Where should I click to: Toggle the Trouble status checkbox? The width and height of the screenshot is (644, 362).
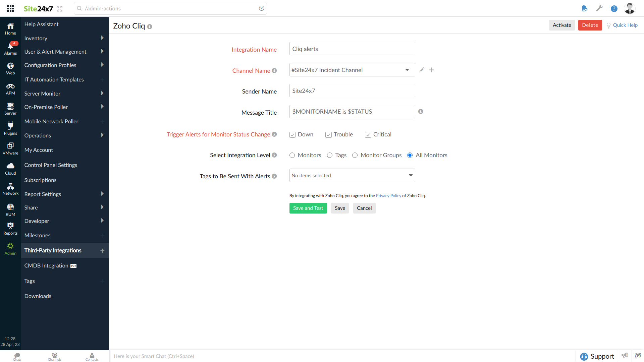[328, 135]
